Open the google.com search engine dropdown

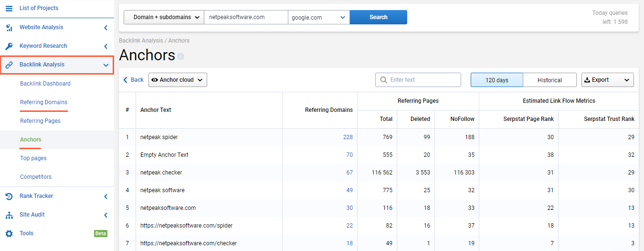(319, 17)
